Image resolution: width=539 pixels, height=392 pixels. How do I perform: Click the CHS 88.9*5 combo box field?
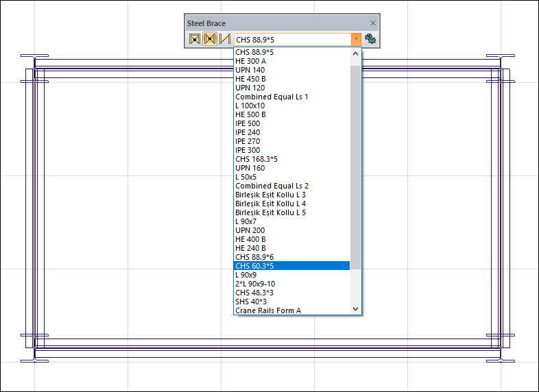291,39
